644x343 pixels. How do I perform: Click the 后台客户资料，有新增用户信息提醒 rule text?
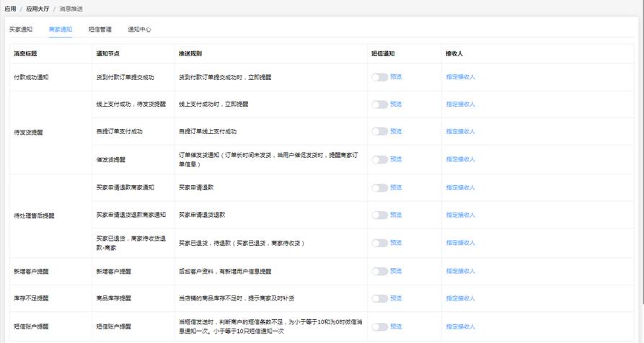225,271
